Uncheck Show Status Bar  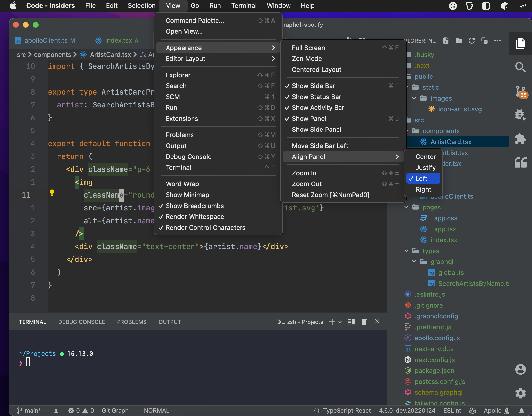point(317,97)
